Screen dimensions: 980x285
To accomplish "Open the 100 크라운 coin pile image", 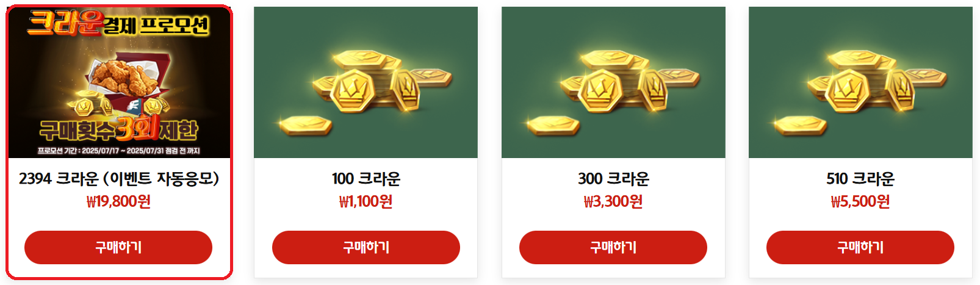I will point(366,82).
